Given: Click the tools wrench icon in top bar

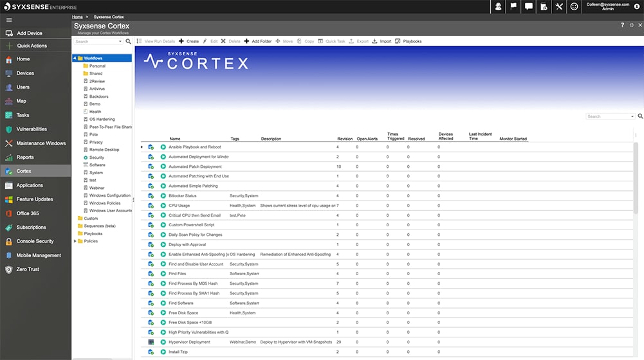Looking at the screenshot, I should click(x=559, y=6).
